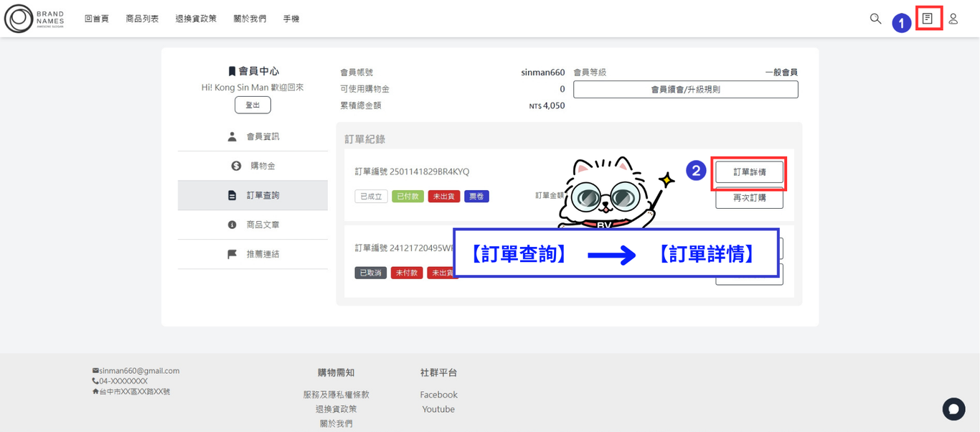Image resolution: width=980 pixels, height=432 pixels.
Task: Click the info icon beside 商品文章
Action: coord(232,225)
